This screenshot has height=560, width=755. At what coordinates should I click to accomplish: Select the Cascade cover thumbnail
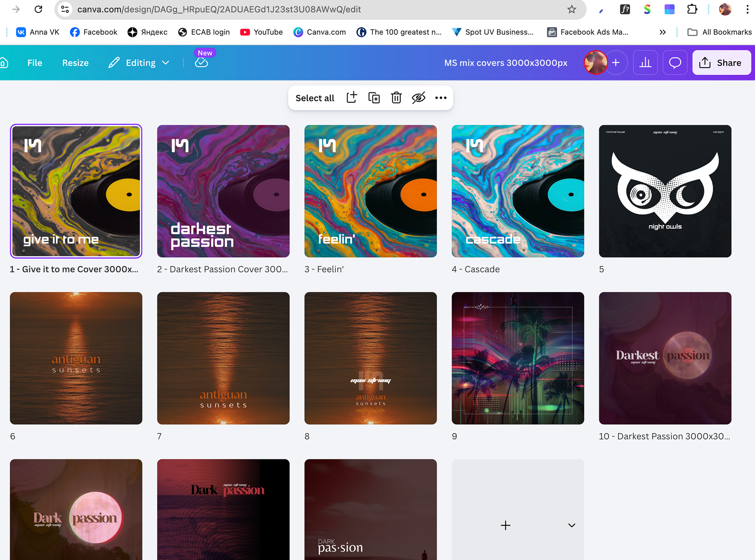(517, 191)
